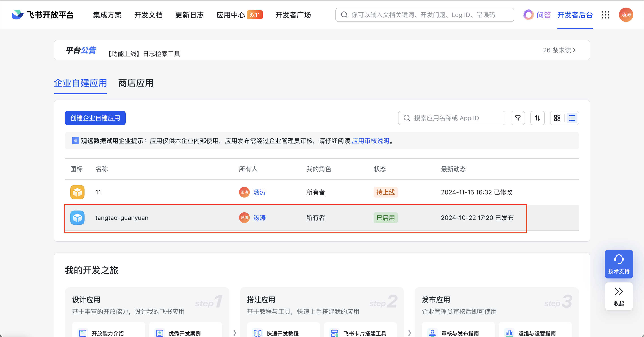Screen dimensions: 644x337
Task: Click the Feishu Open Platform logo
Action: [43, 15]
